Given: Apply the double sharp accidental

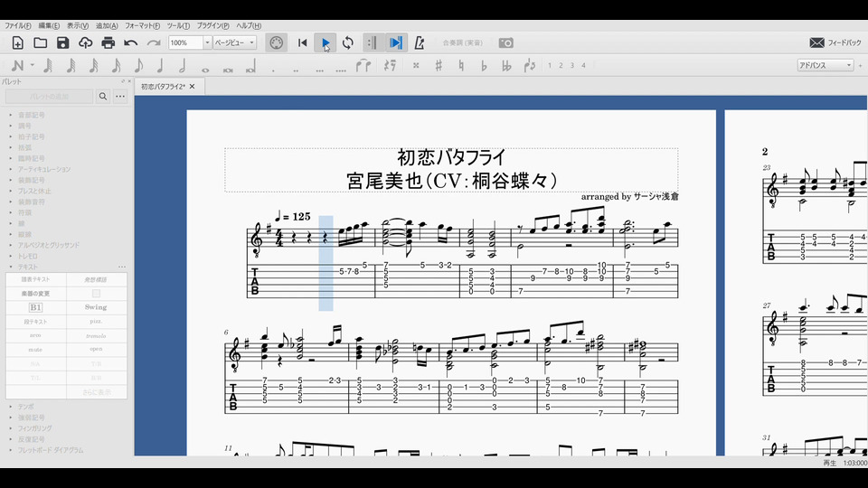Looking at the screenshot, I should (416, 65).
